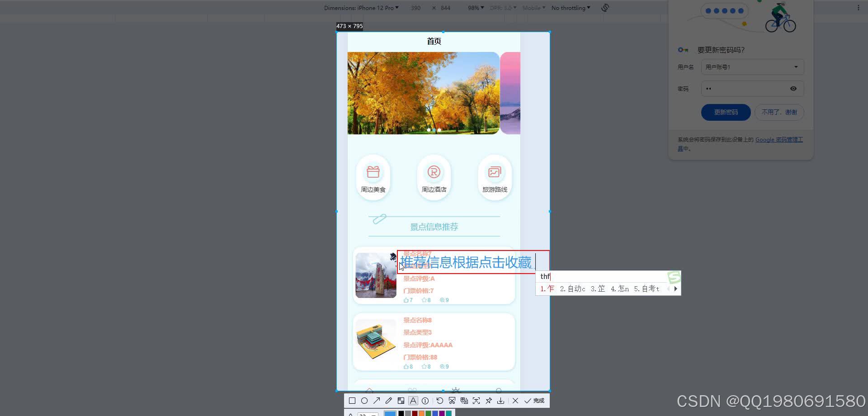The height and width of the screenshot is (416, 868).
Task: Click the undo annotation icon
Action: coord(440,401)
